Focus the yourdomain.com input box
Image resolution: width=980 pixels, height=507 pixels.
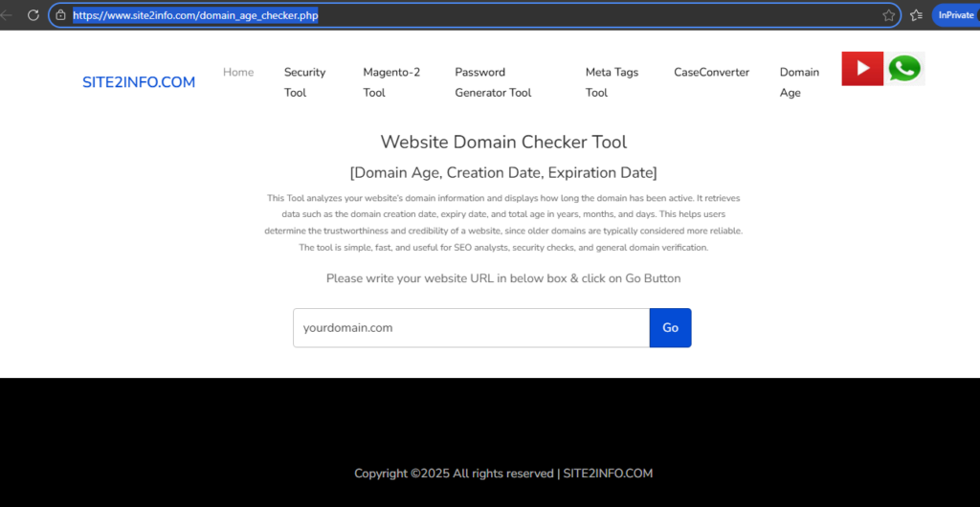(471, 327)
